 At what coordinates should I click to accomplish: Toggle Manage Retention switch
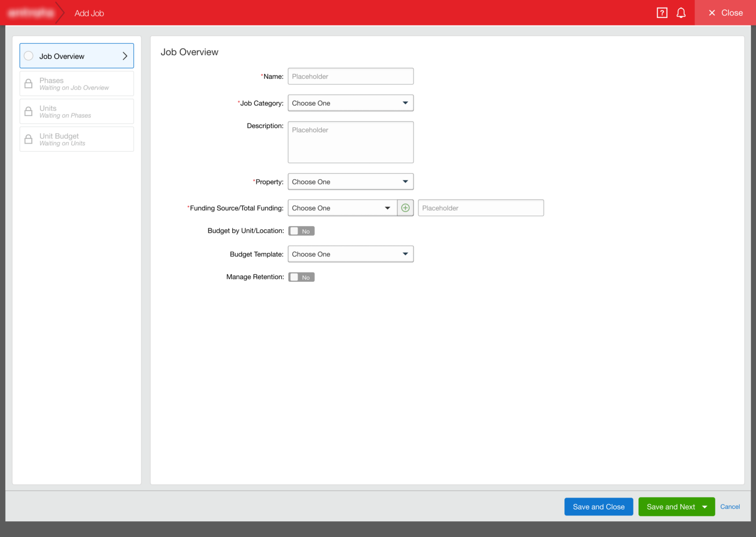(x=301, y=277)
